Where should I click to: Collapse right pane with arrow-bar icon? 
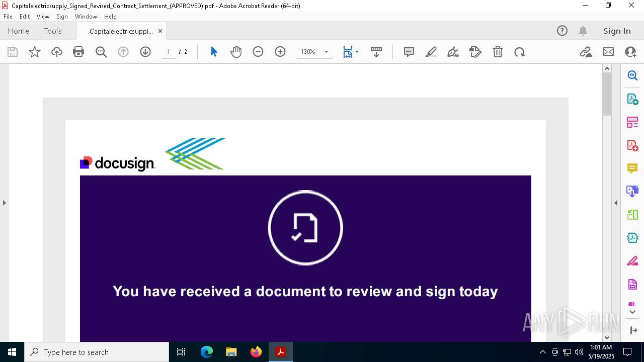633,330
